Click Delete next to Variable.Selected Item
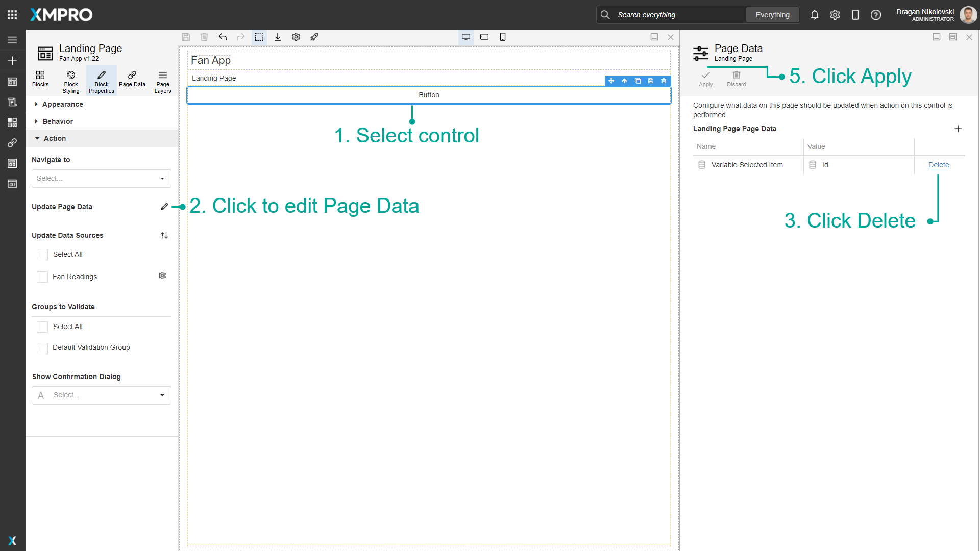 pos(939,165)
